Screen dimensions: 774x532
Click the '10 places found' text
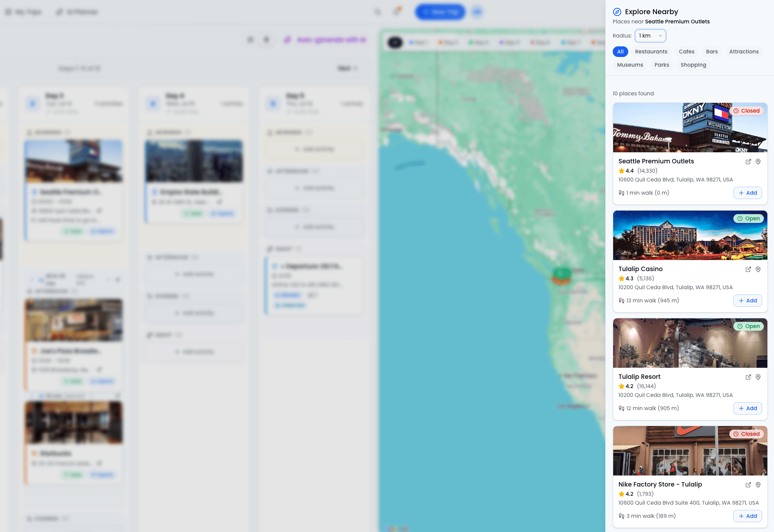point(633,94)
